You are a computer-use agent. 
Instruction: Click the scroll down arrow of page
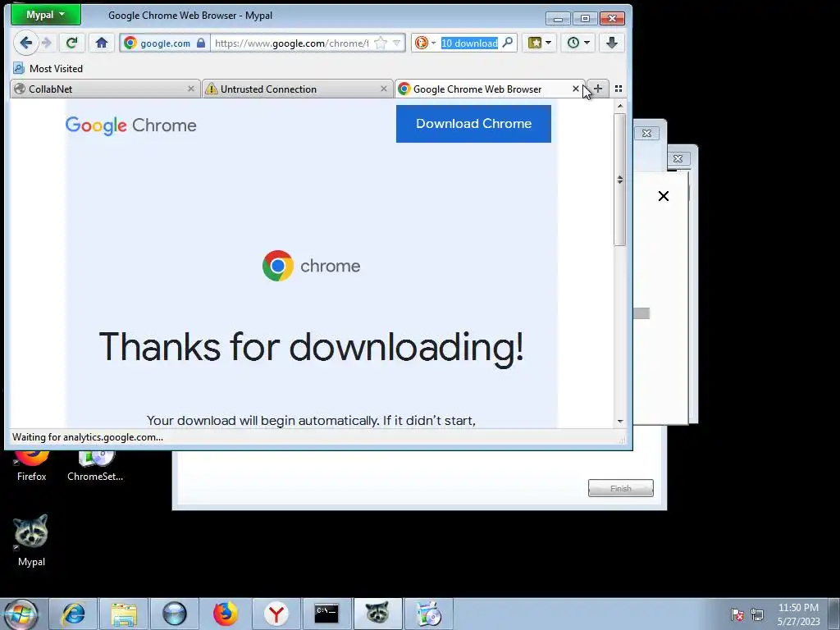[620, 422]
